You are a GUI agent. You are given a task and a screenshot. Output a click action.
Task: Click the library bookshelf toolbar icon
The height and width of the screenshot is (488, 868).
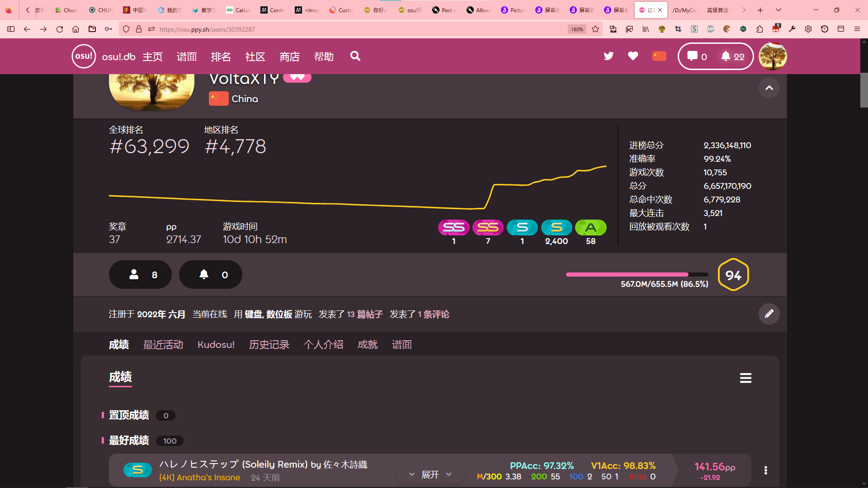[646, 29]
